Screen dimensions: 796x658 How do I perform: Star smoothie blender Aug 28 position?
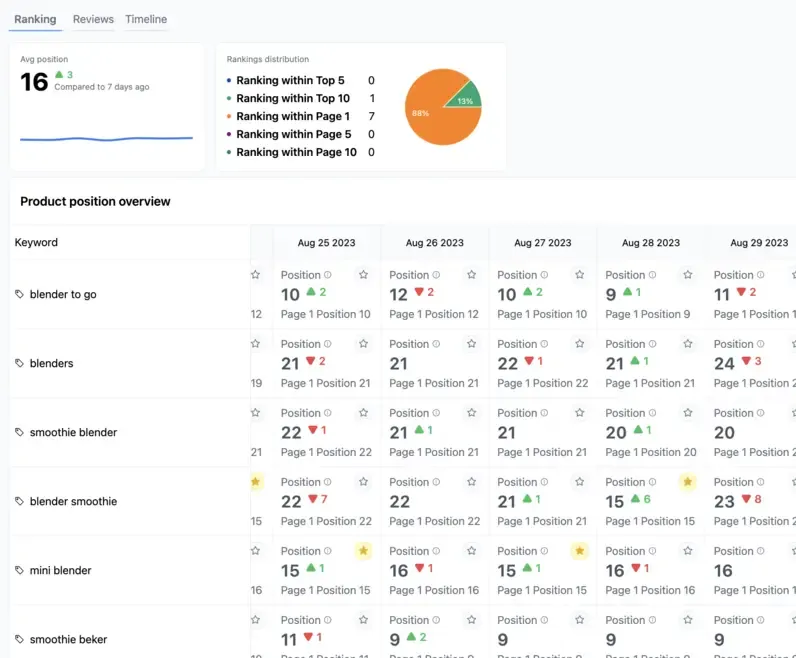pyautogui.click(x=688, y=413)
